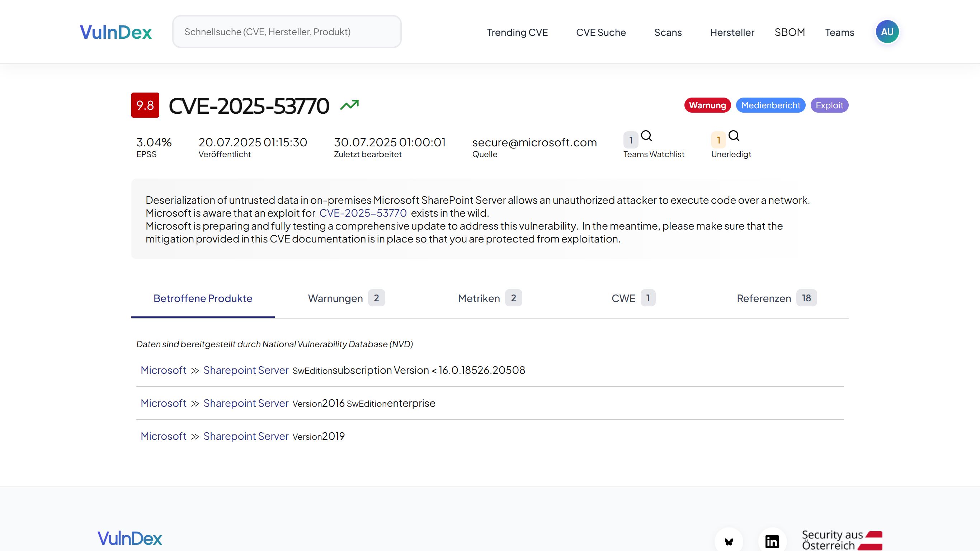
Task: Click the green trending arrow icon
Action: pyautogui.click(x=349, y=105)
